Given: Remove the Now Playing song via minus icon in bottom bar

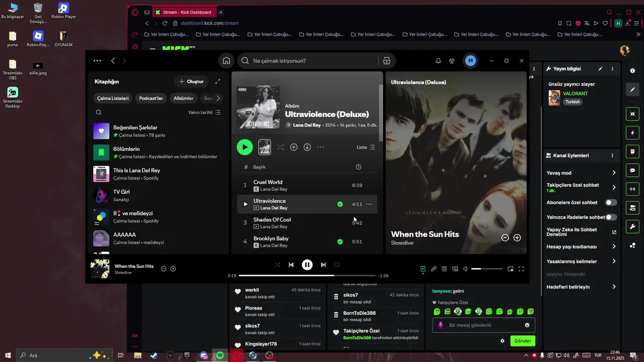Looking at the screenshot, I should tap(164, 269).
